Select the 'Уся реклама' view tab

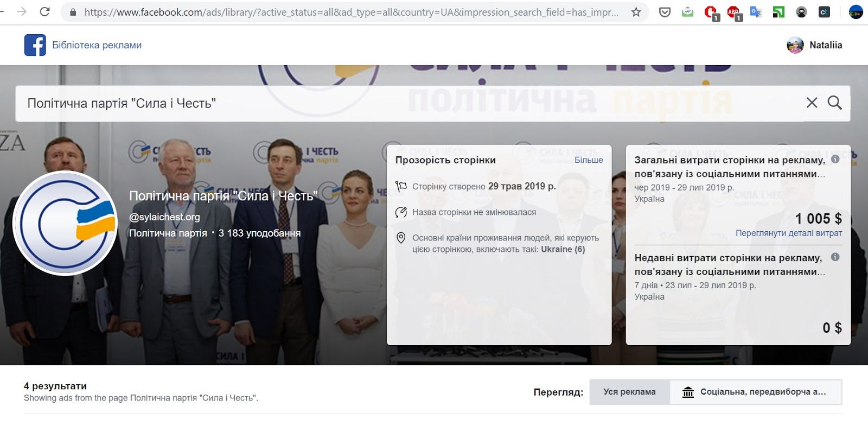[629, 392]
